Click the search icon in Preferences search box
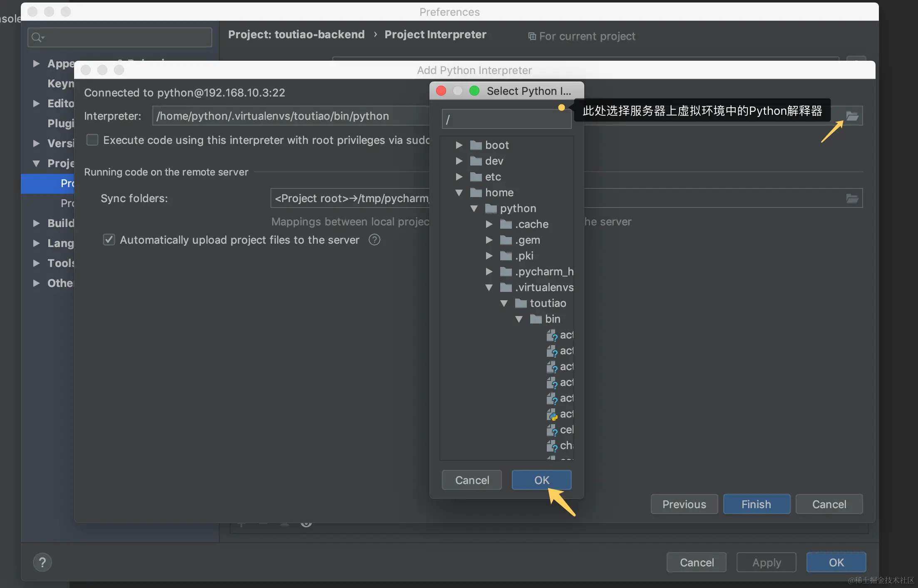Viewport: 918px width, 588px height. click(37, 37)
